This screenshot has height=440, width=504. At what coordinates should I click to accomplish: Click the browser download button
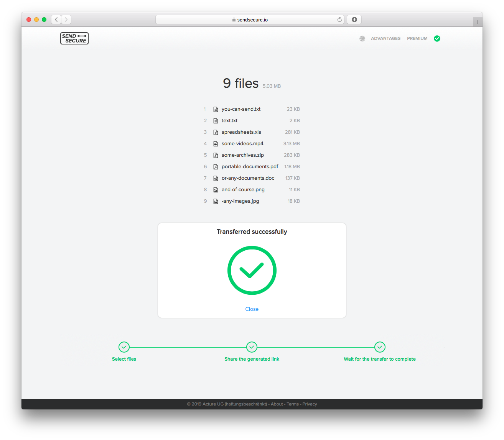point(354,19)
